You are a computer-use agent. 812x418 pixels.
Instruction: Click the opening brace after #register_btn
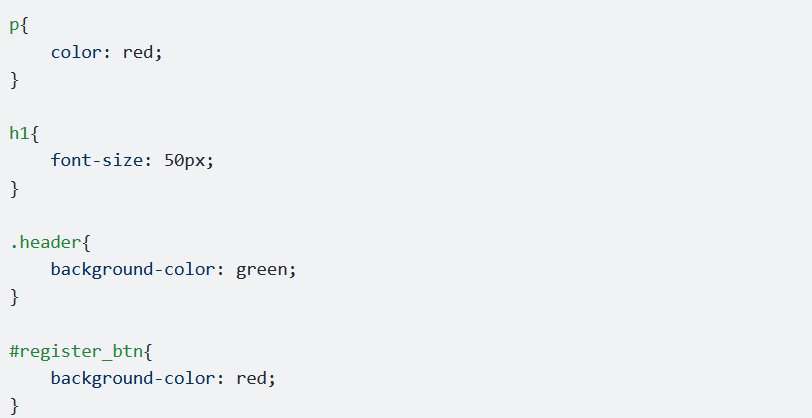pyautogui.click(x=148, y=351)
